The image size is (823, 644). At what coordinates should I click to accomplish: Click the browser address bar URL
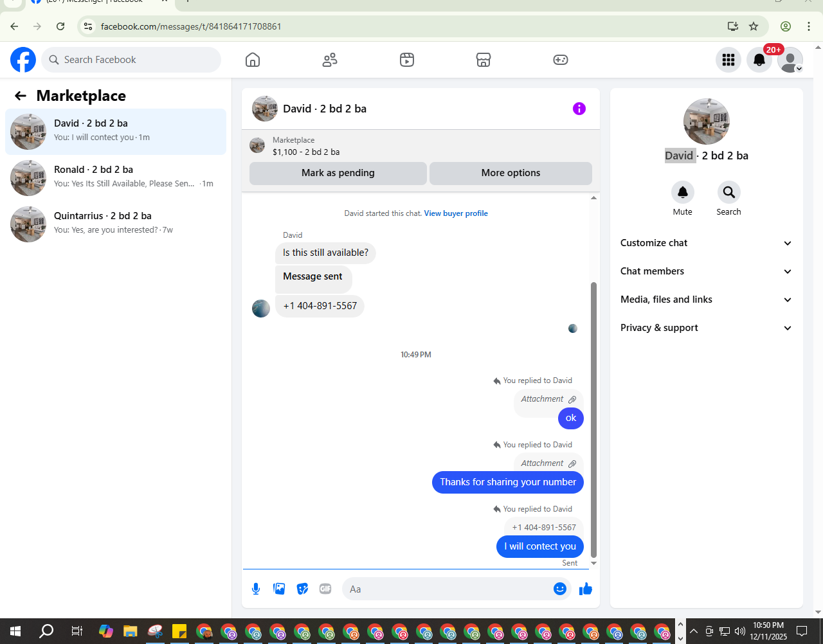pyautogui.click(x=191, y=26)
